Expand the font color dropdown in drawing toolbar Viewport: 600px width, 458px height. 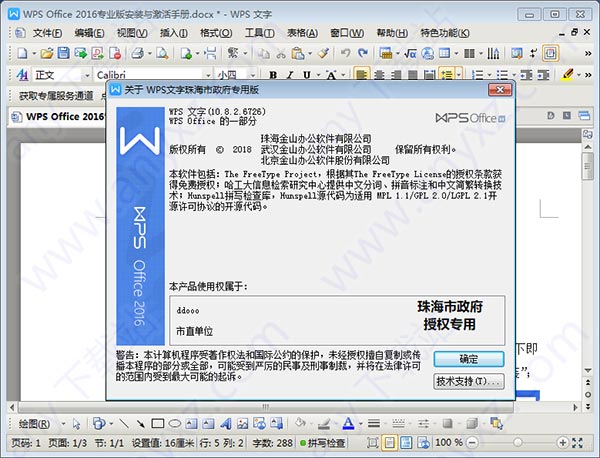(x=361, y=424)
